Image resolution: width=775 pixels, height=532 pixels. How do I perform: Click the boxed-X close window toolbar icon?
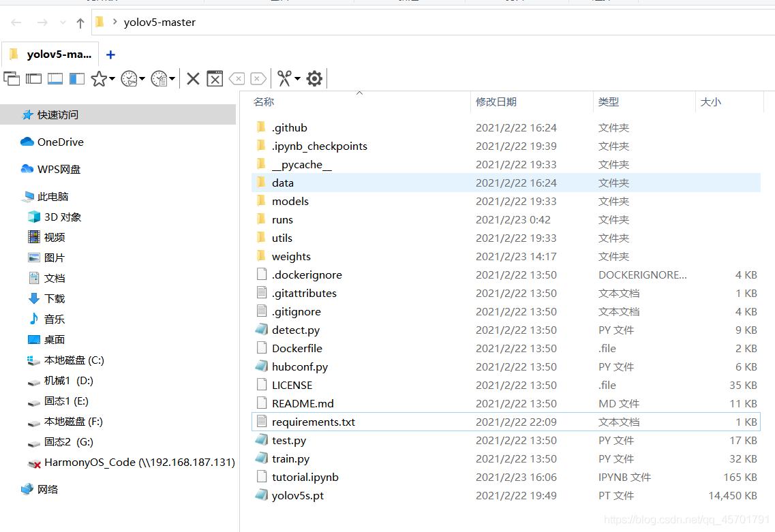tap(215, 78)
